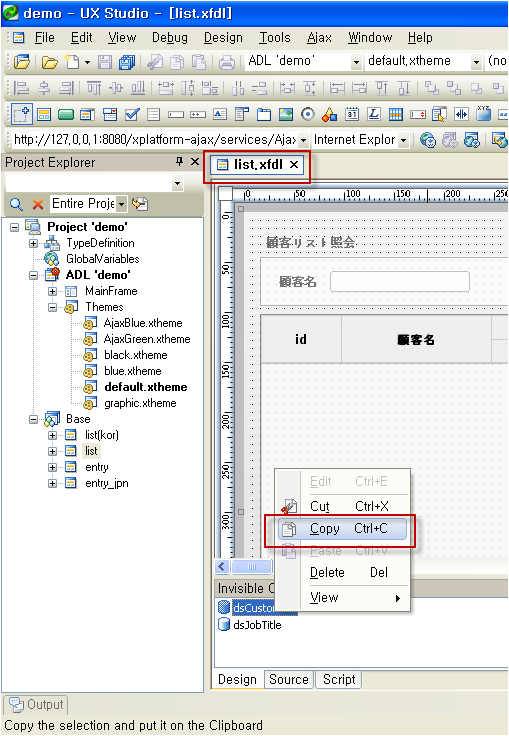This screenshot has height=736, width=509.
Task: Select the pointer selection tool in component toolbar
Action: tap(22, 114)
